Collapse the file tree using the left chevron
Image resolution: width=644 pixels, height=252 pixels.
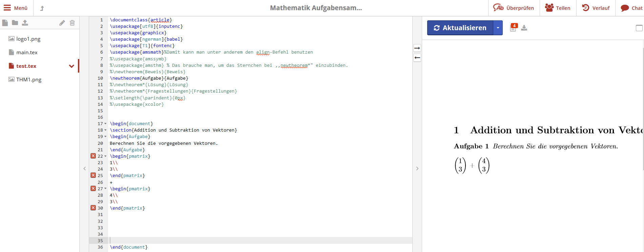click(x=85, y=169)
